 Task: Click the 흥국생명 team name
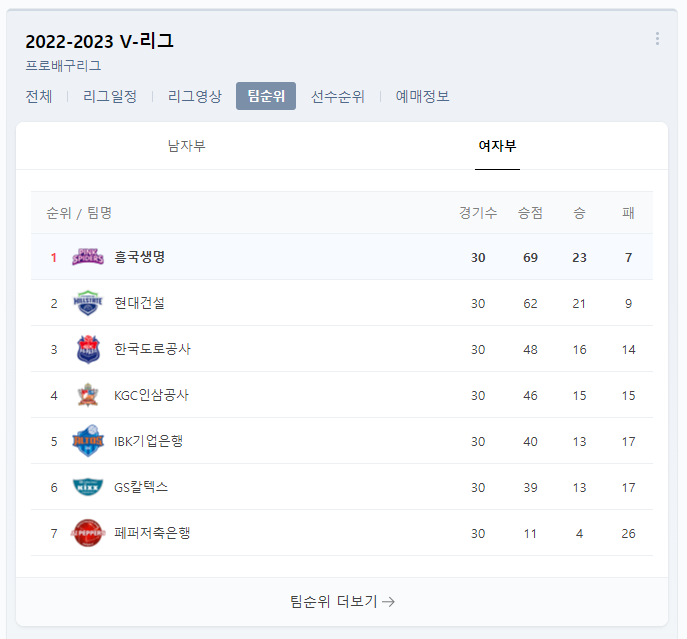tap(139, 257)
